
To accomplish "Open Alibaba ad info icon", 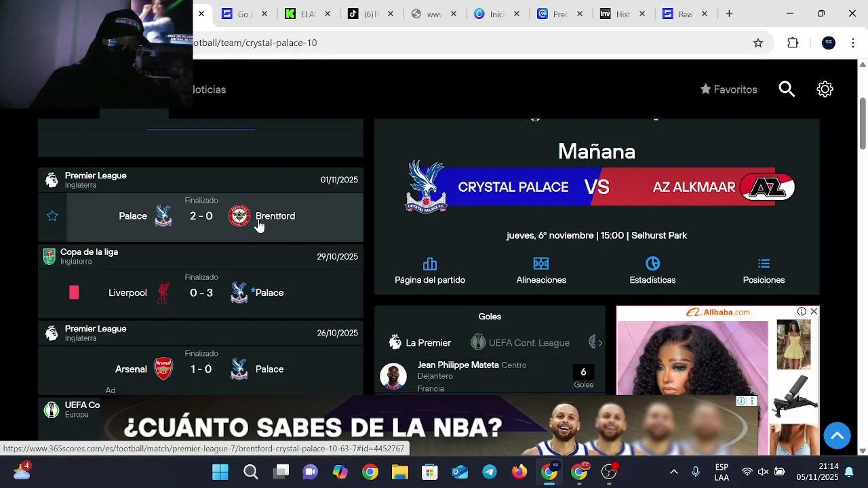I will pyautogui.click(x=802, y=311).
